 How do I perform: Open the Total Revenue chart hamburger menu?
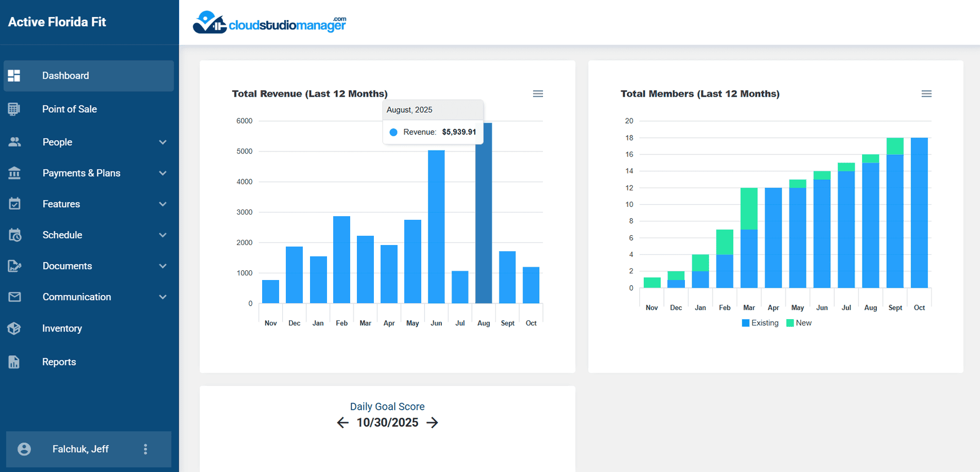(x=538, y=94)
